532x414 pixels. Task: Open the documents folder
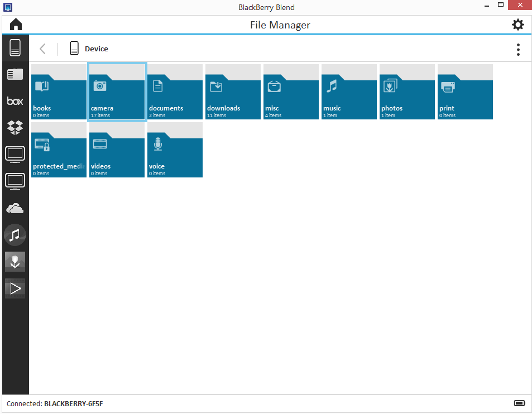click(x=175, y=92)
